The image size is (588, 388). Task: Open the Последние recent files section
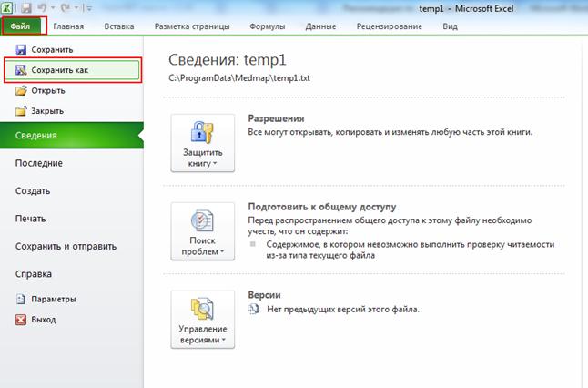click(x=39, y=163)
